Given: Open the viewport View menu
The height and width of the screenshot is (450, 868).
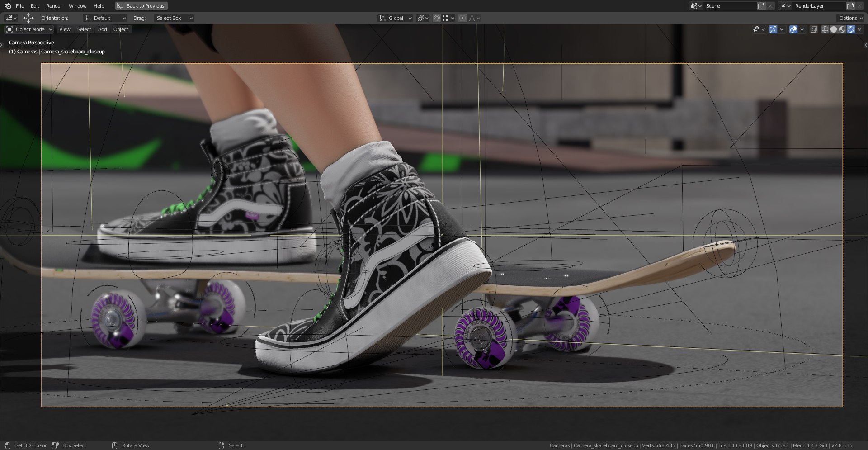Looking at the screenshot, I should [x=65, y=29].
